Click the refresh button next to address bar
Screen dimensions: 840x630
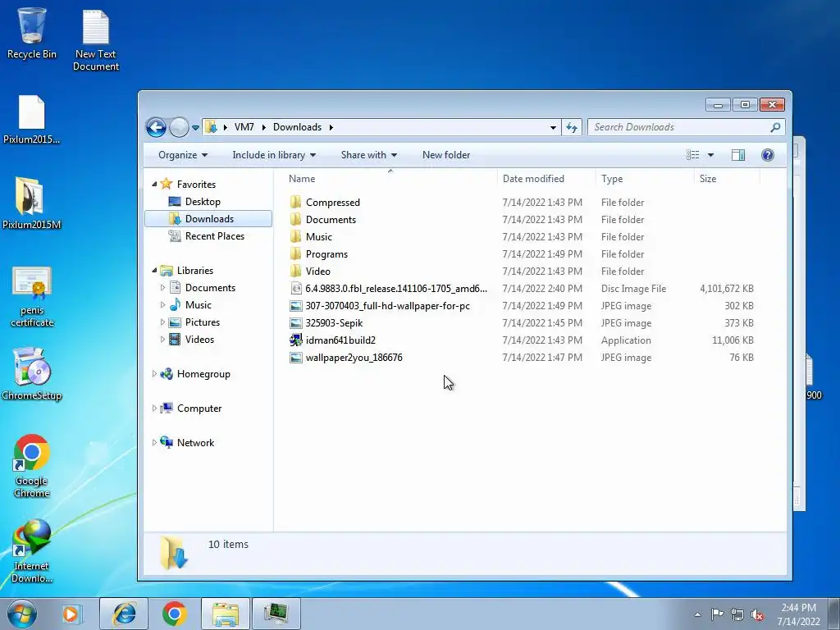572,127
